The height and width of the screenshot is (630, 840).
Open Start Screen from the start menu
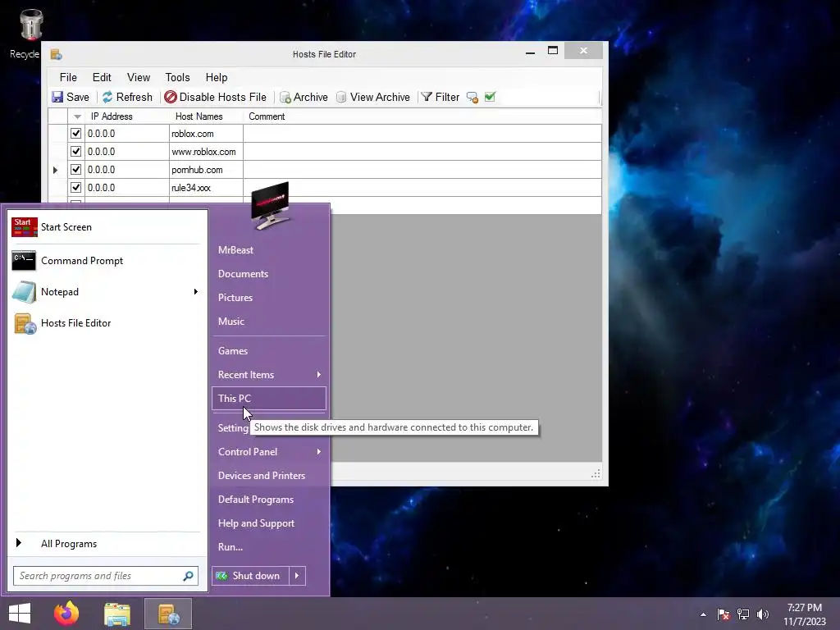[106, 227]
